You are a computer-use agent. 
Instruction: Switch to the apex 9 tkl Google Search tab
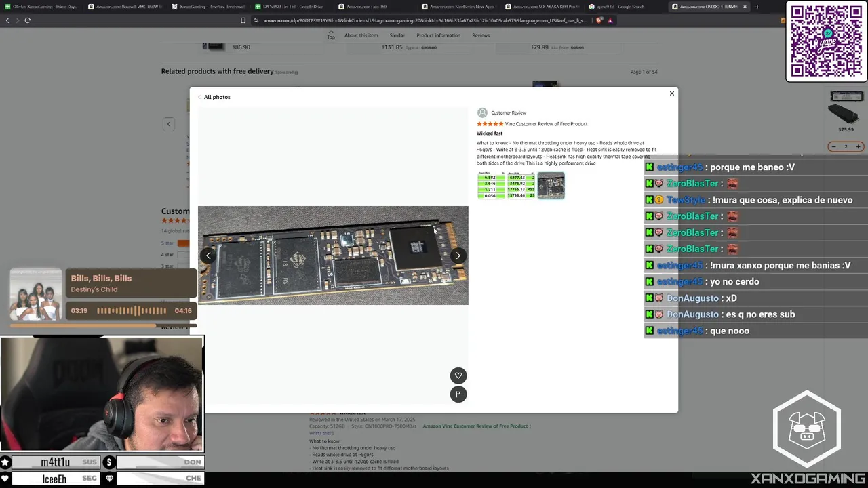[626, 7]
